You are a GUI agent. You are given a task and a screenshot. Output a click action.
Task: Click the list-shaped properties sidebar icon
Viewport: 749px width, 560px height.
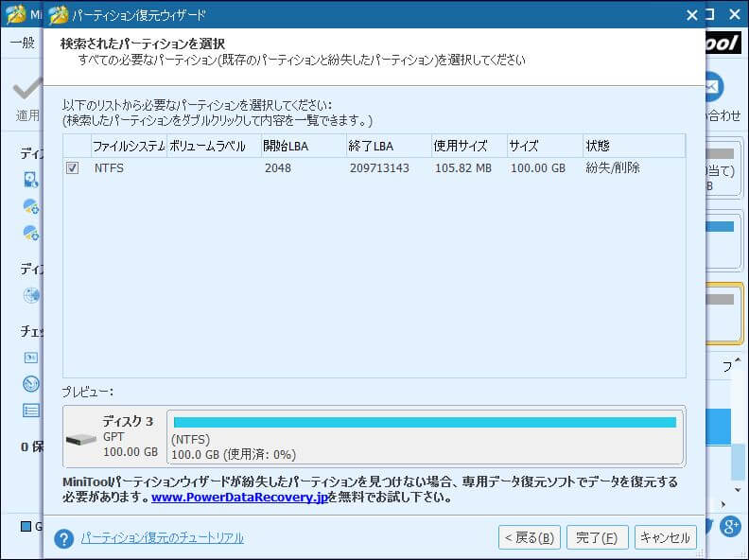31,411
